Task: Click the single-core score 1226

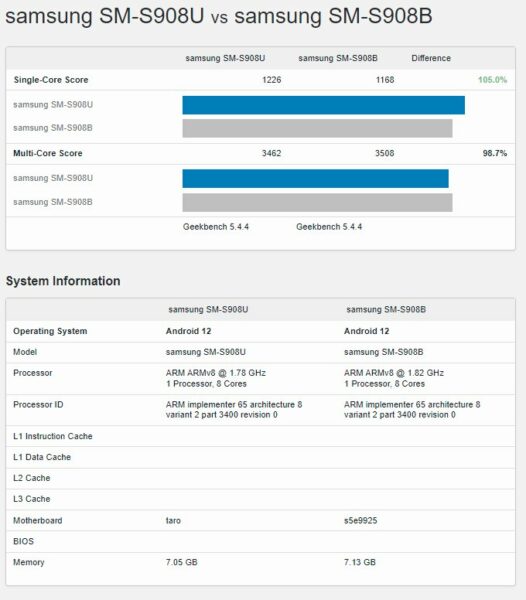Action: click(272, 80)
